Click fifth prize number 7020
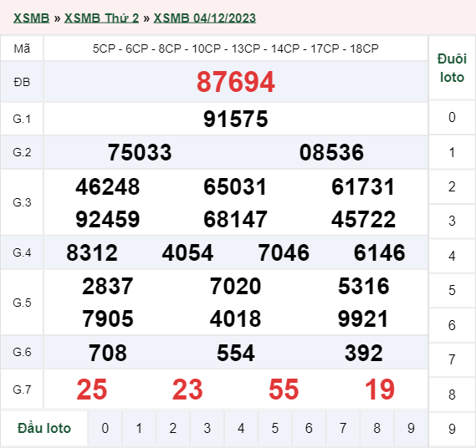This screenshot has width=476, height=448. (x=236, y=286)
